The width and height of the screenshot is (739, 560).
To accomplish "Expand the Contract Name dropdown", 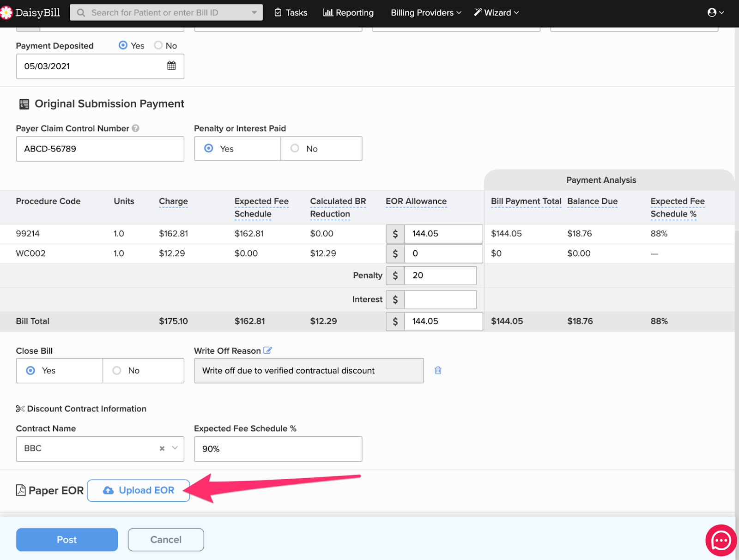I will click(175, 448).
